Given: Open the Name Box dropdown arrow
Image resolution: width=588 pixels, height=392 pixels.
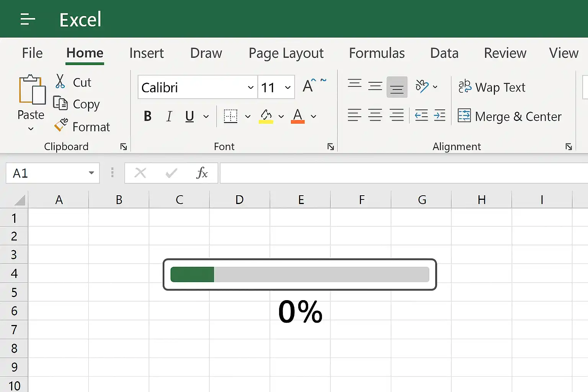Looking at the screenshot, I should (91, 173).
